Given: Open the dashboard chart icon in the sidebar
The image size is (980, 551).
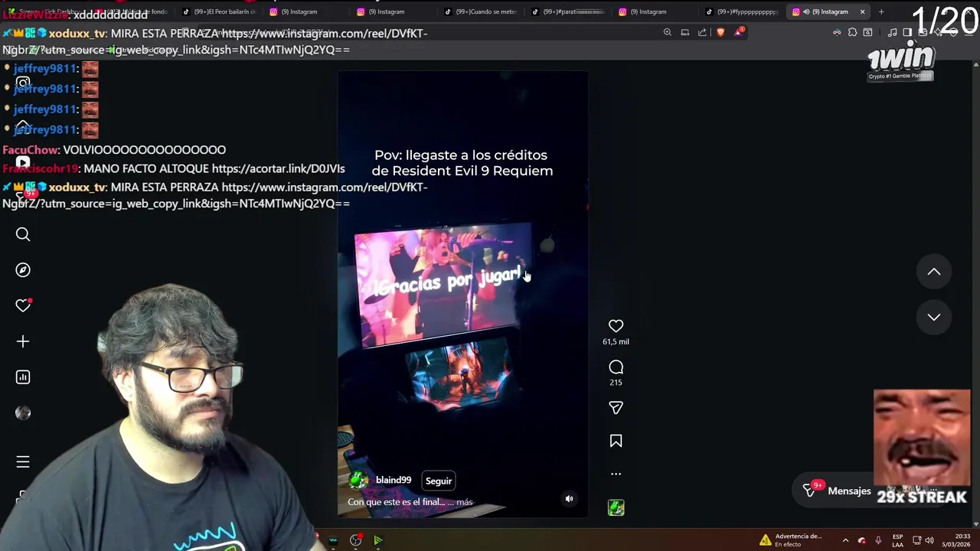Looking at the screenshot, I should point(23,377).
